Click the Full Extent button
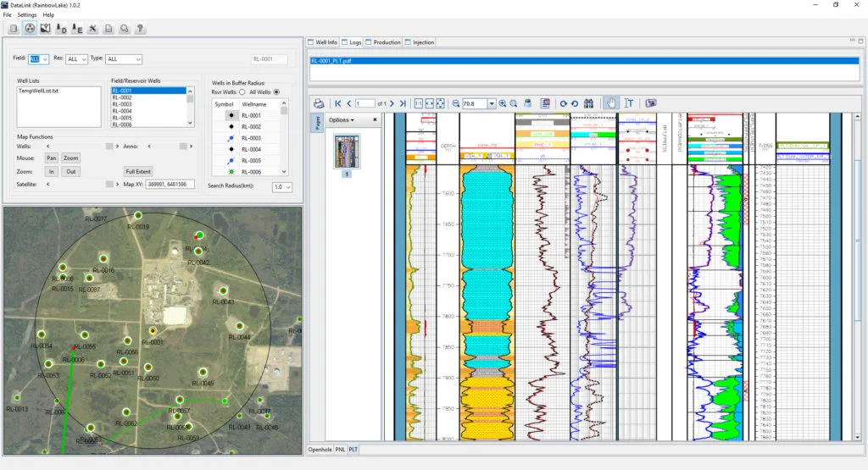Image resolution: width=868 pixels, height=470 pixels. pyautogui.click(x=138, y=171)
